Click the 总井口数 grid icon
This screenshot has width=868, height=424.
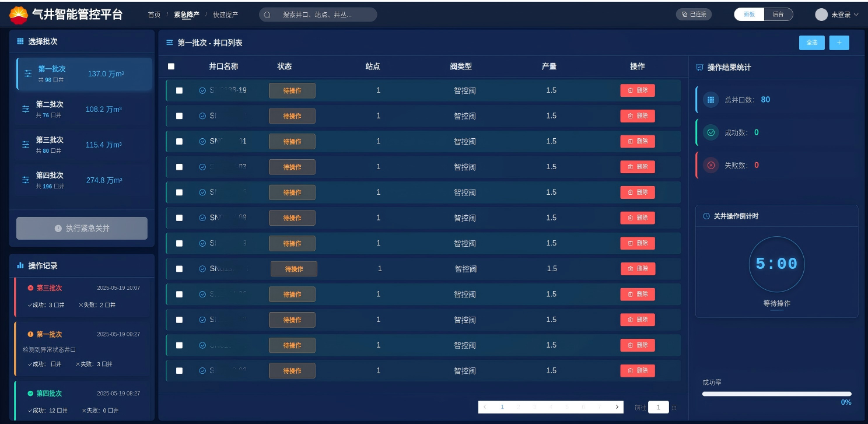[x=710, y=100]
